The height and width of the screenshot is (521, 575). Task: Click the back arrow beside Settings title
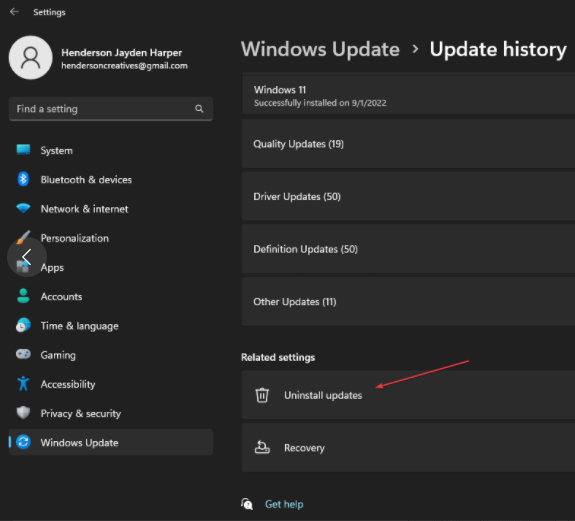pyautogui.click(x=14, y=12)
